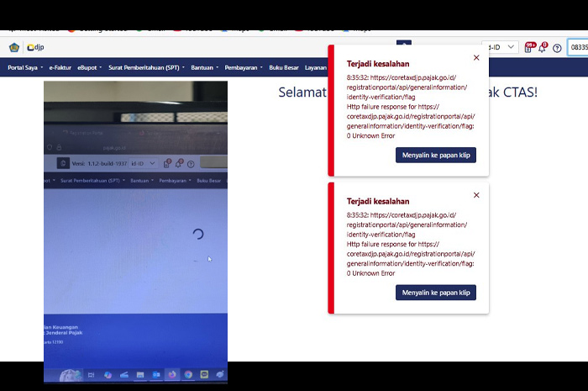Click the File Explorer taskbar icon in photo
This screenshot has width=588, height=391.
pos(140,375)
